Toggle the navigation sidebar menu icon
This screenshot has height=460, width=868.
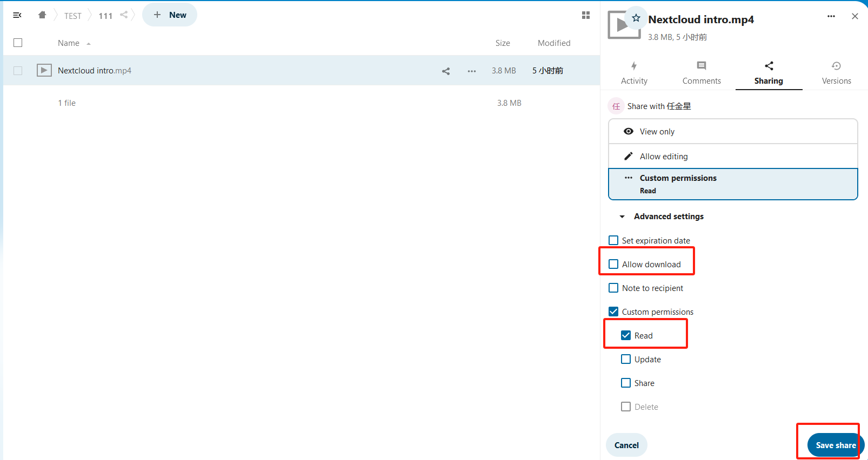click(17, 15)
